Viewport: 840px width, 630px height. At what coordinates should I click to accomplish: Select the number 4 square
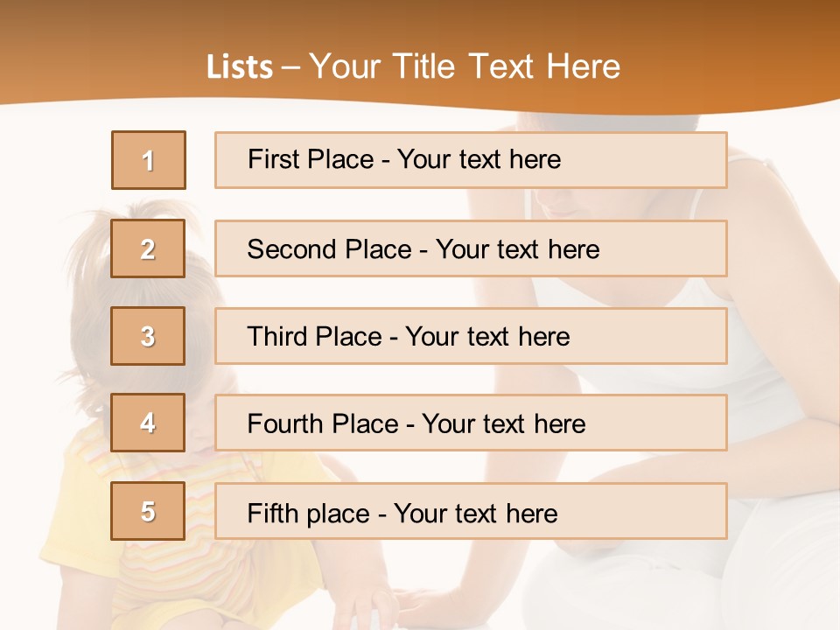coord(149,423)
